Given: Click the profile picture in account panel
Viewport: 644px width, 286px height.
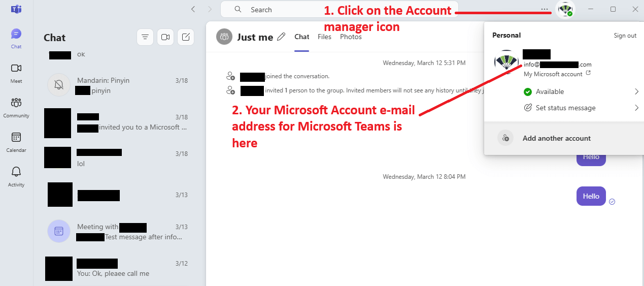Looking at the screenshot, I should point(506,62).
